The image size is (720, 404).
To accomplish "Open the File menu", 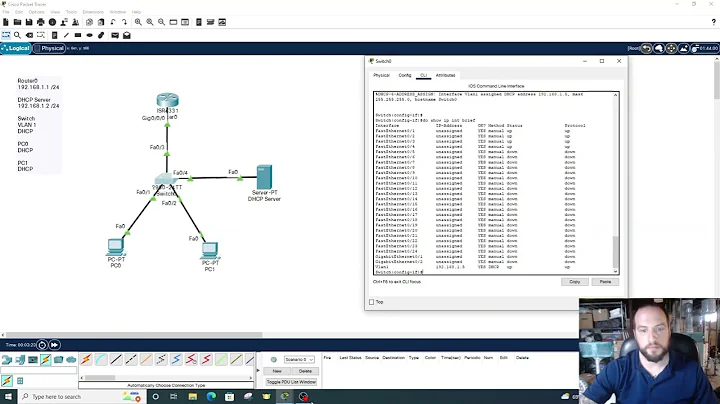I will (6, 12).
